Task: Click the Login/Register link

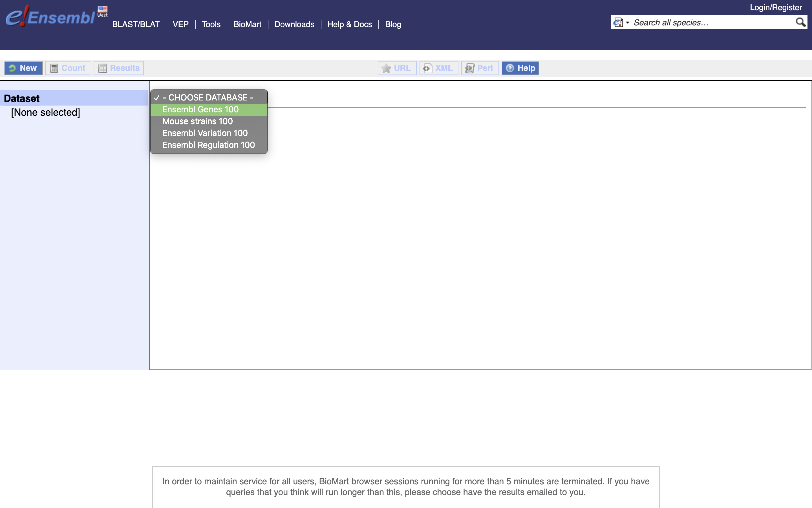Action: pos(776,7)
